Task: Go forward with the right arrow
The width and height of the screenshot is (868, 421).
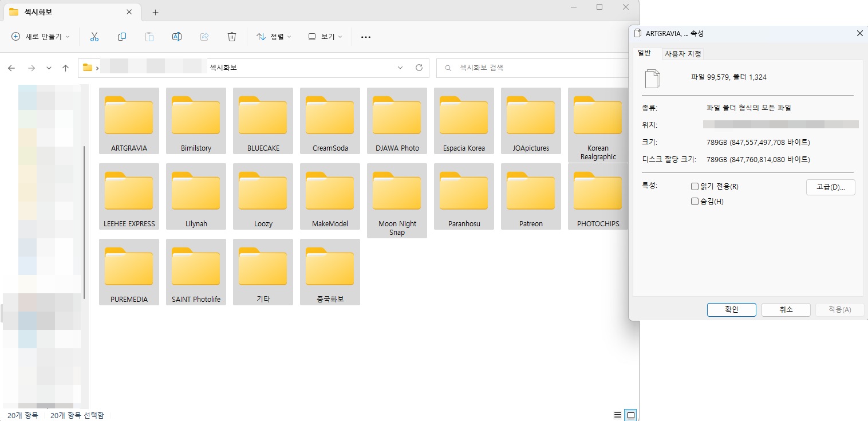Action: (x=31, y=68)
